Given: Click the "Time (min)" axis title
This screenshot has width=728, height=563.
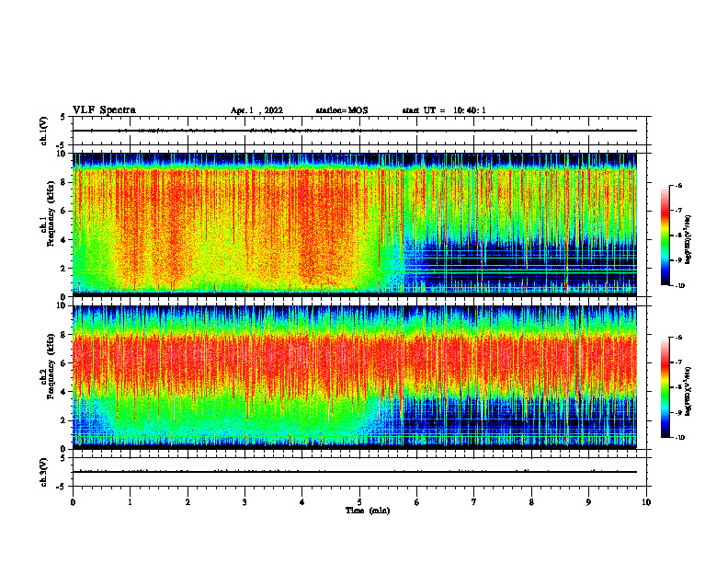Looking at the screenshot, I should point(368,511).
